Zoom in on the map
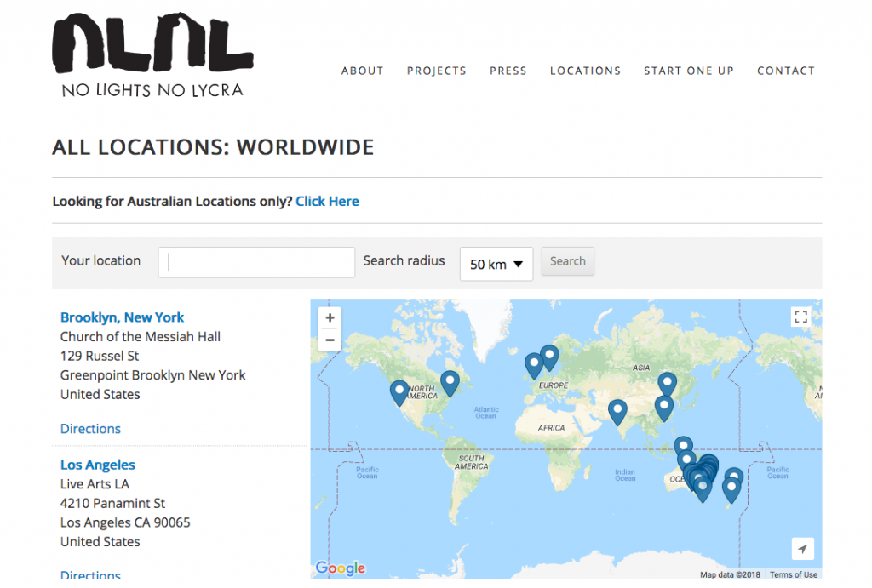The image size is (872, 588). pos(330,317)
